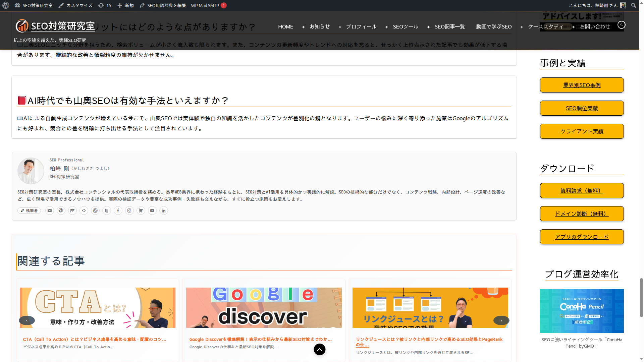Open the 資料請求（無料） download button
The width and height of the screenshot is (644, 362).
coord(582,190)
